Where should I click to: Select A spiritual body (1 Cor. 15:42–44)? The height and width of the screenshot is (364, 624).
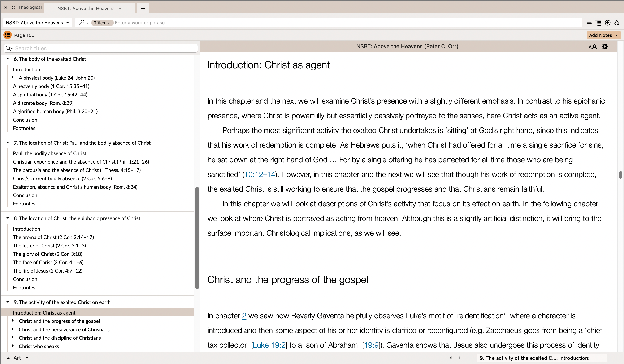pos(50,95)
